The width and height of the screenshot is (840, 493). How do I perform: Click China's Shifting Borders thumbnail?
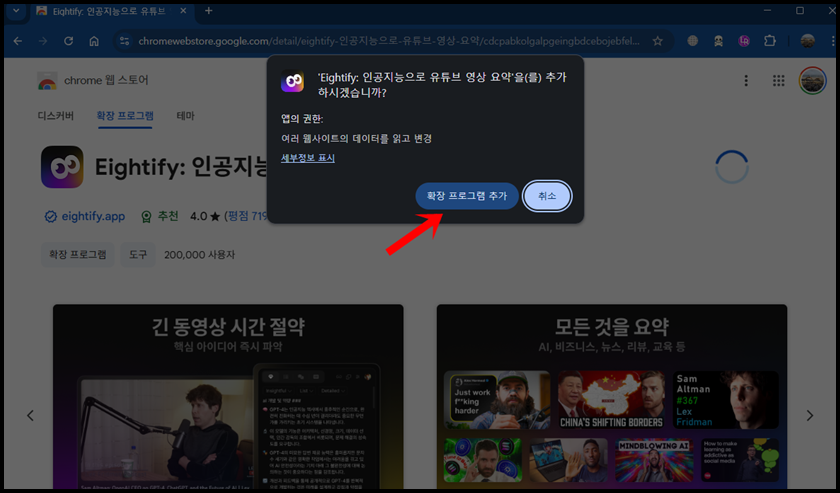tap(611, 400)
